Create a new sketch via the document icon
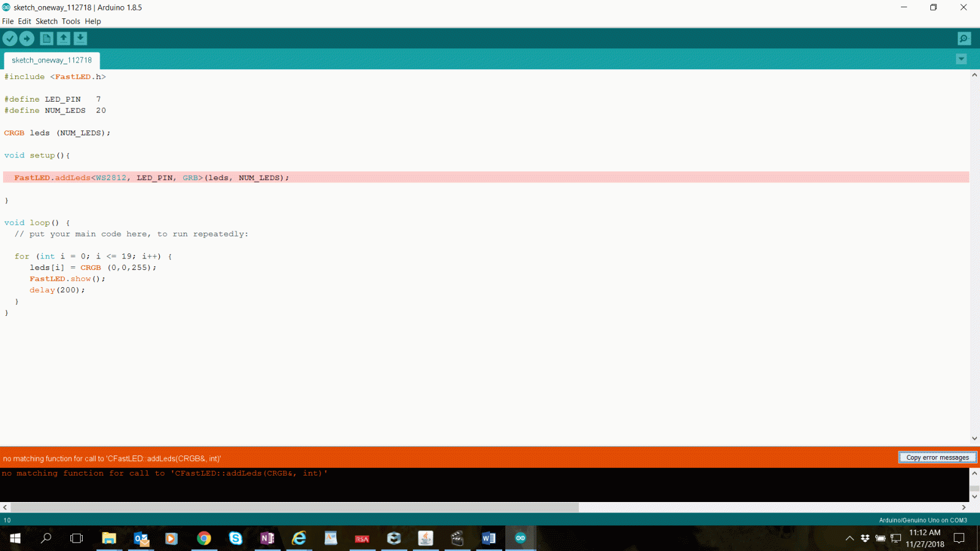 pos(47,38)
